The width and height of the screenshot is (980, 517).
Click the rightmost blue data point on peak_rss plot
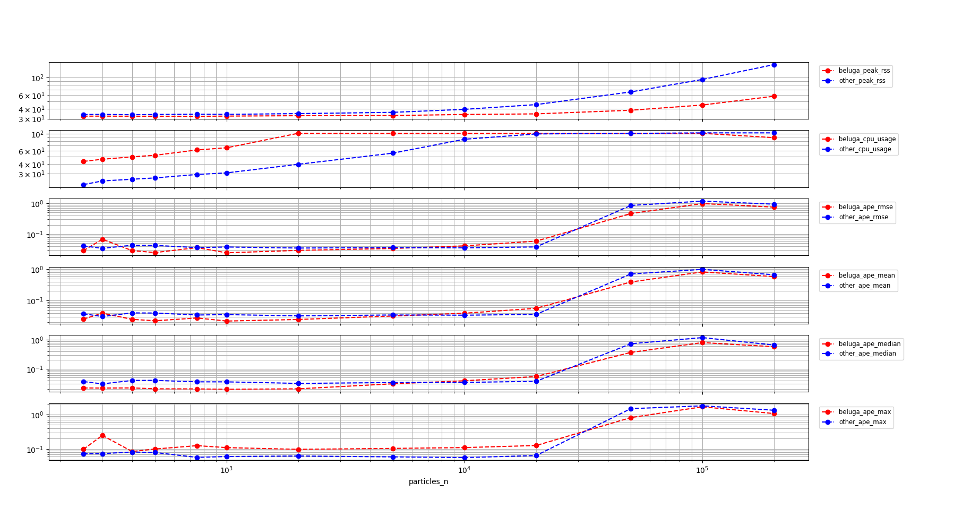tap(775, 65)
